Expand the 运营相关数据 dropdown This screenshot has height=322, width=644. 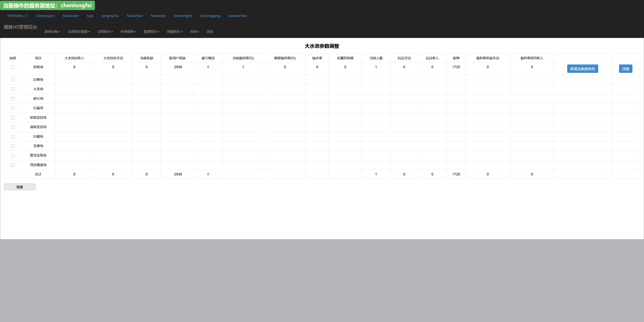click(78, 32)
